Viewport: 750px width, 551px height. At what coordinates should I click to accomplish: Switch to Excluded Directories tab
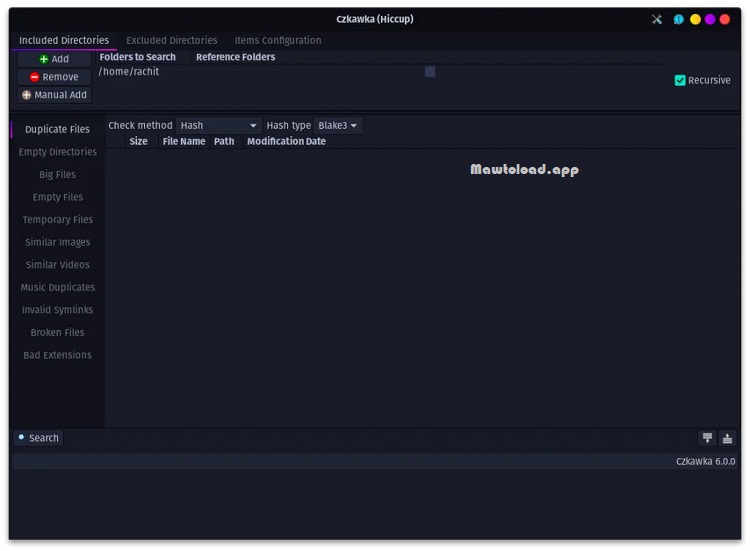click(x=172, y=40)
